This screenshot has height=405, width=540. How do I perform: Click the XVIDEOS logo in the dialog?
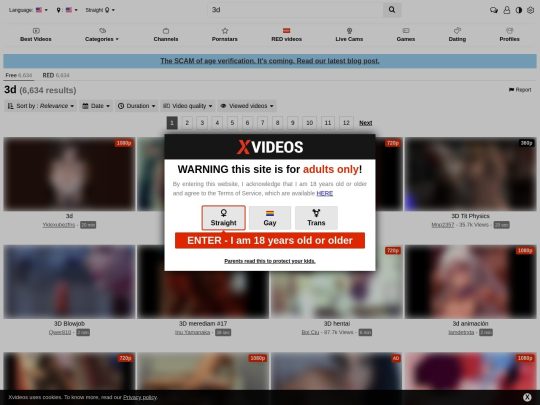click(x=270, y=147)
